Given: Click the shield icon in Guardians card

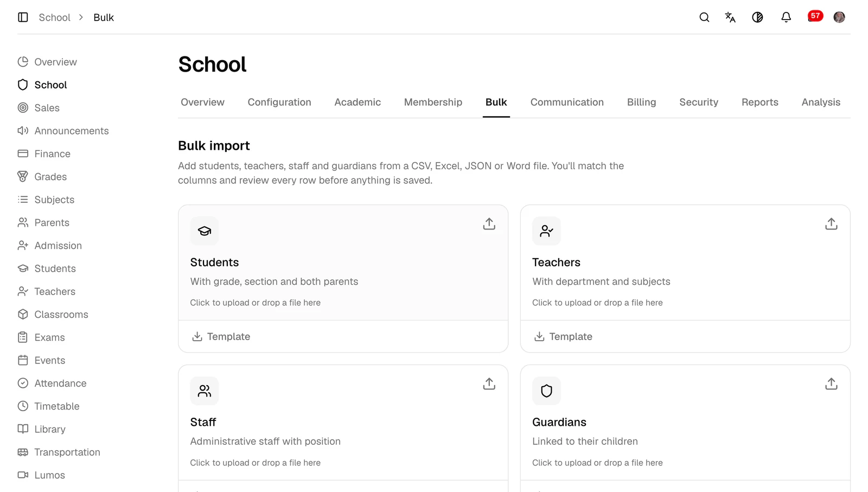Looking at the screenshot, I should click(x=546, y=391).
